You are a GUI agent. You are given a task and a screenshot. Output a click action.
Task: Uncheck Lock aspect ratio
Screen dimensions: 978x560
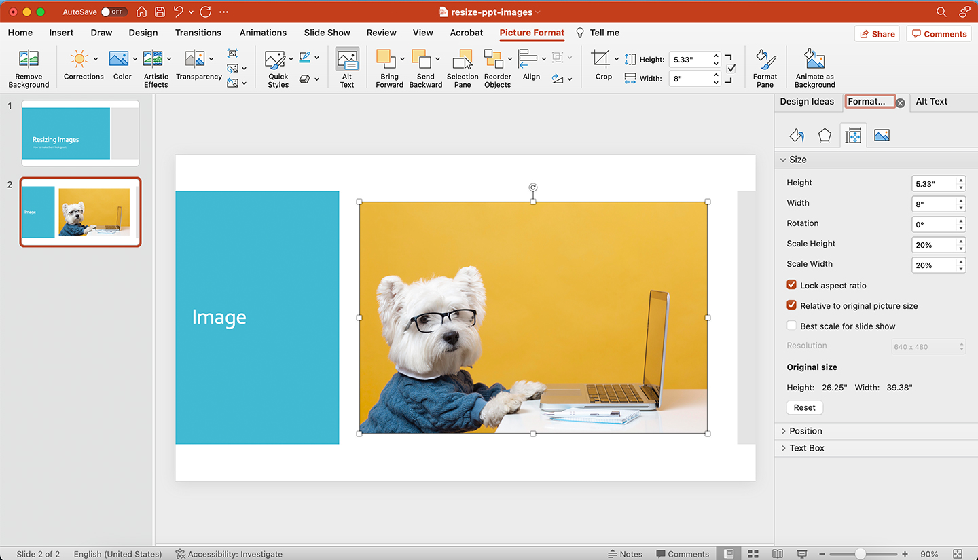point(791,285)
